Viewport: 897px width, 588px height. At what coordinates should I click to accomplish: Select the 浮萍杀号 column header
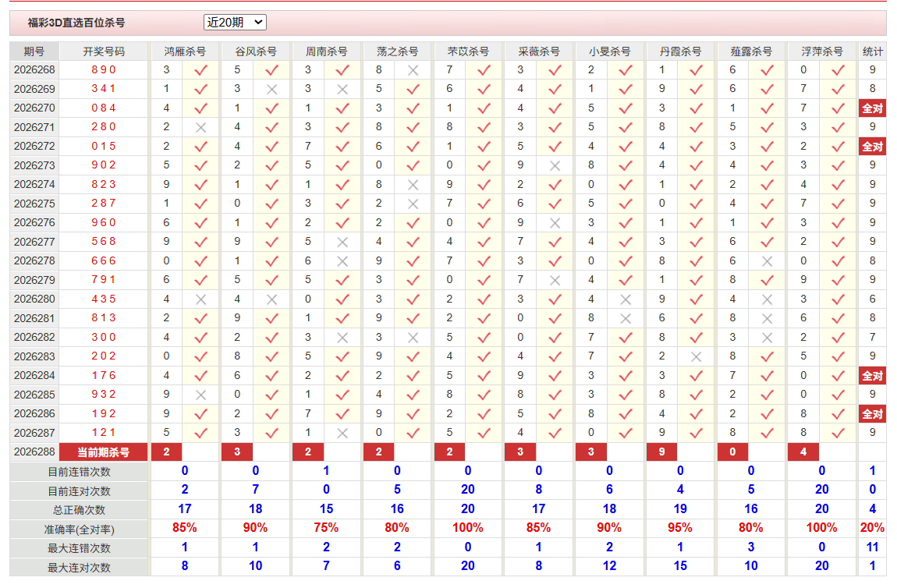[x=822, y=51]
